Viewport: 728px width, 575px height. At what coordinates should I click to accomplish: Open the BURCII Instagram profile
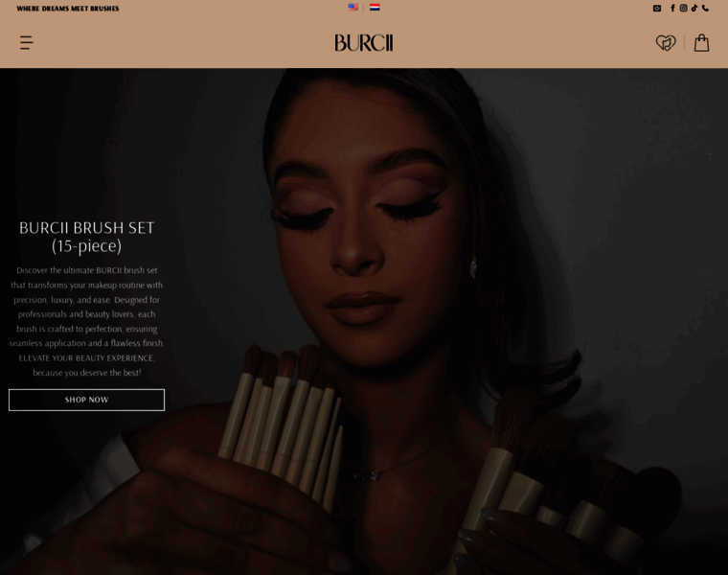pyautogui.click(x=683, y=8)
